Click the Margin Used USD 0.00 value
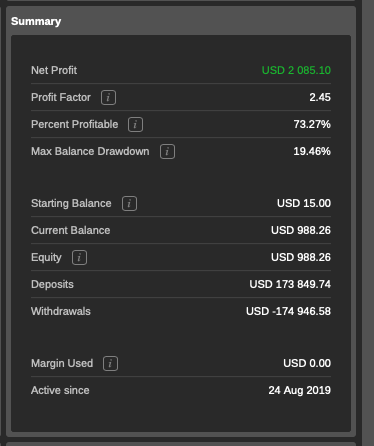The height and width of the screenshot is (446, 374). [x=307, y=363]
